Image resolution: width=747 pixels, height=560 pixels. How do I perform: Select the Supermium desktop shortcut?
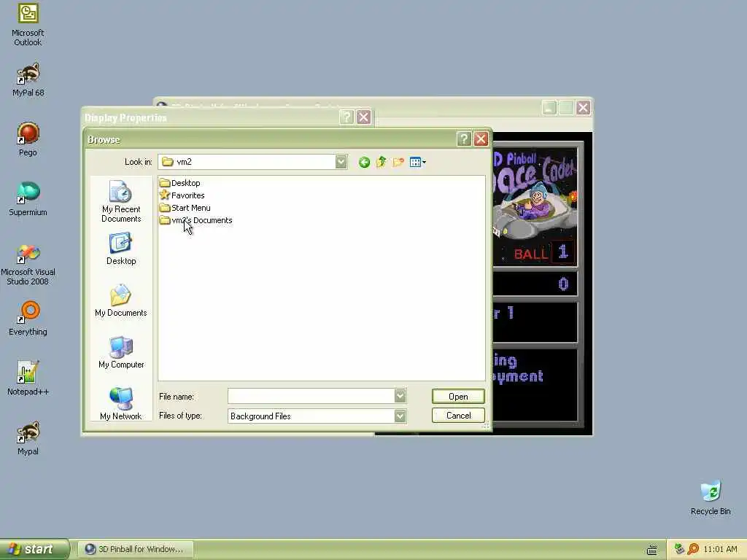pyautogui.click(x=28, y=199)
